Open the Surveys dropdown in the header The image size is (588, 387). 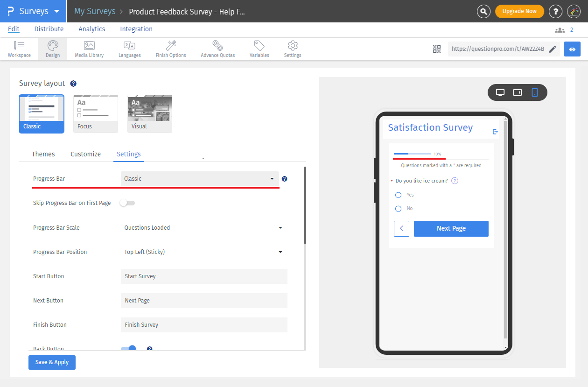click(33, 11)
